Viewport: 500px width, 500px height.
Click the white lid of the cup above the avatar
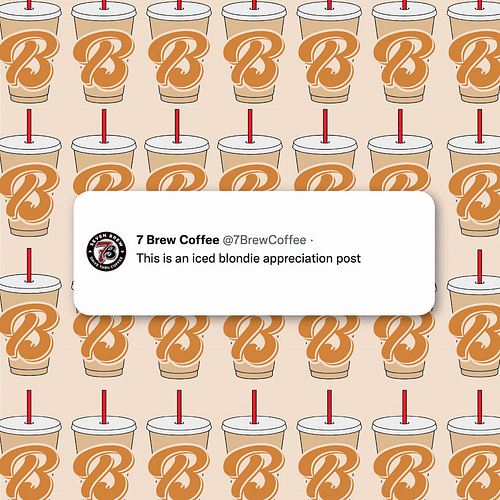(104, 144)
